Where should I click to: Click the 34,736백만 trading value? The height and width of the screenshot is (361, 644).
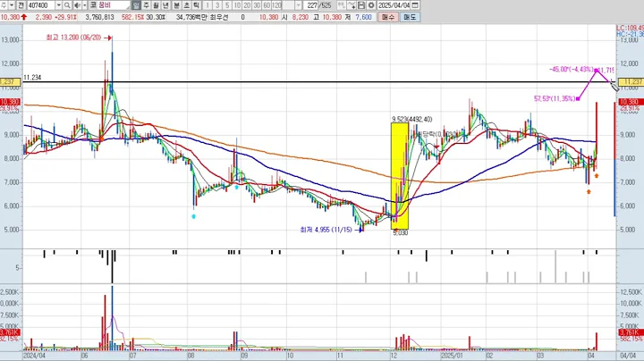[x=191, y=17]
